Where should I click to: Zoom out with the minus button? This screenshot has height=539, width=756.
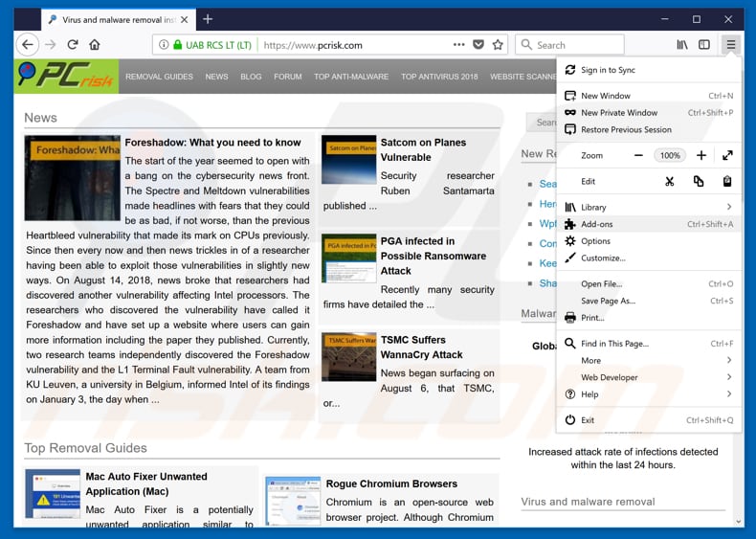pyautogui.click(x=638, y=155)
